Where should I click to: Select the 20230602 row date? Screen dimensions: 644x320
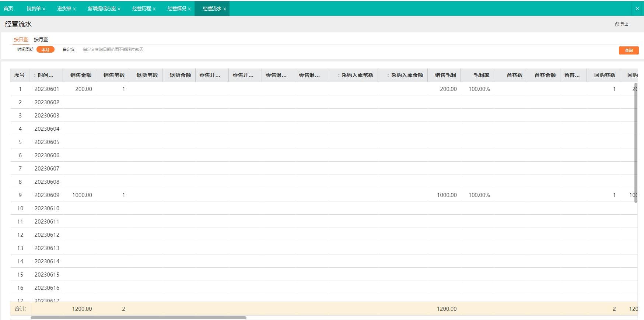point(47,102)
